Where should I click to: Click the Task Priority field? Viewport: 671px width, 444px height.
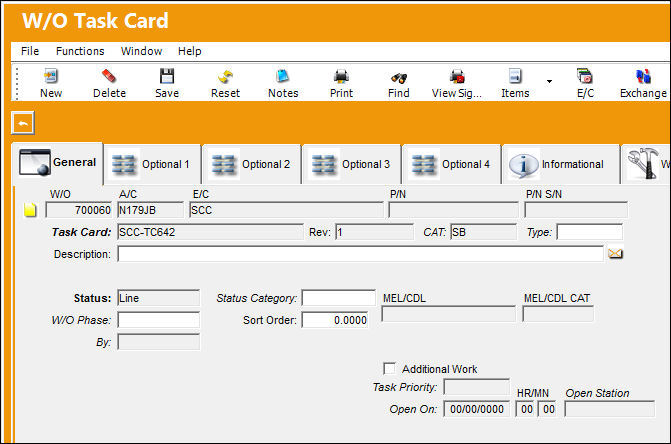[476, 387]
